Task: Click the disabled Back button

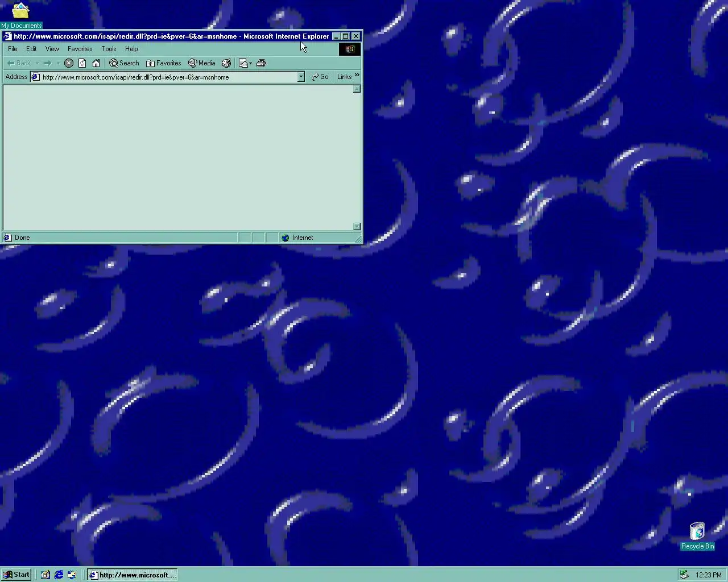Action: (19, 63)
